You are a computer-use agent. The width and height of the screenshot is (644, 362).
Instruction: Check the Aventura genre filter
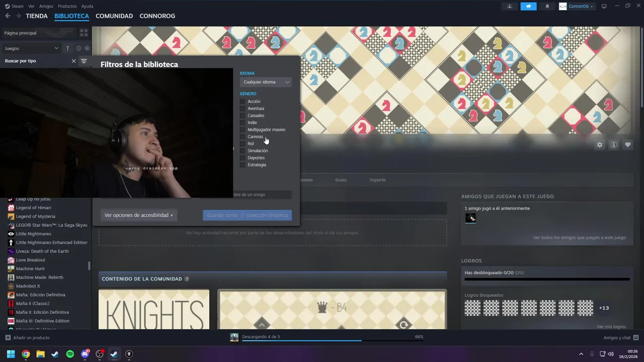coord(243,109)
